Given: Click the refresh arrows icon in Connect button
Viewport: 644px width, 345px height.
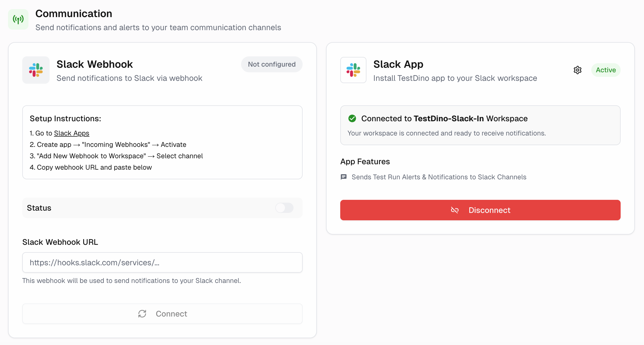Looking at the screenshot, I should pyautogui.click(x=142, y=314).
